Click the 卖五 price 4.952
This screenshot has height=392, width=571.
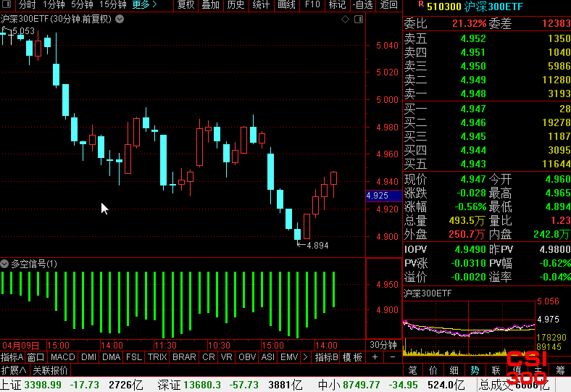click(x=473, y=38)
